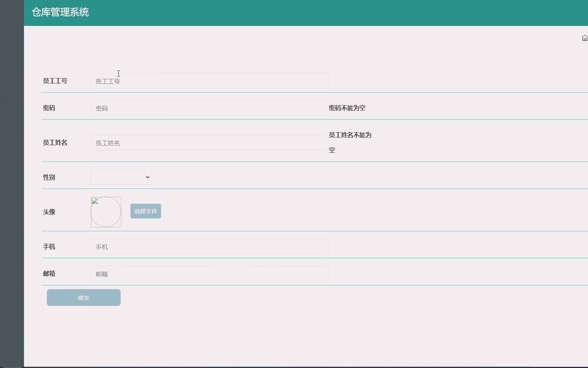Click the 手机 field label

click(49, 246)
